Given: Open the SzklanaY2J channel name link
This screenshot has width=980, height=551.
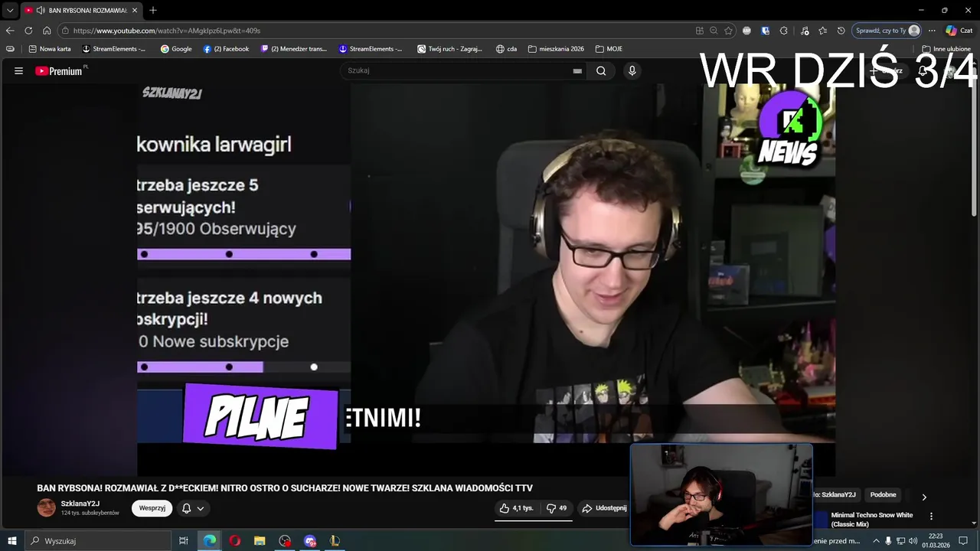Looking at the screenshot, I should coord(80,504).
